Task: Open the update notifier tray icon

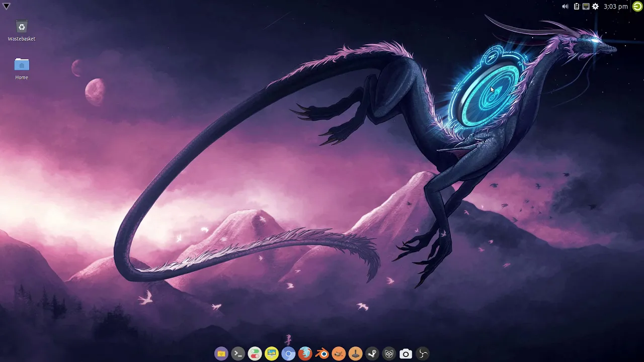Action: tap(596, 7)
